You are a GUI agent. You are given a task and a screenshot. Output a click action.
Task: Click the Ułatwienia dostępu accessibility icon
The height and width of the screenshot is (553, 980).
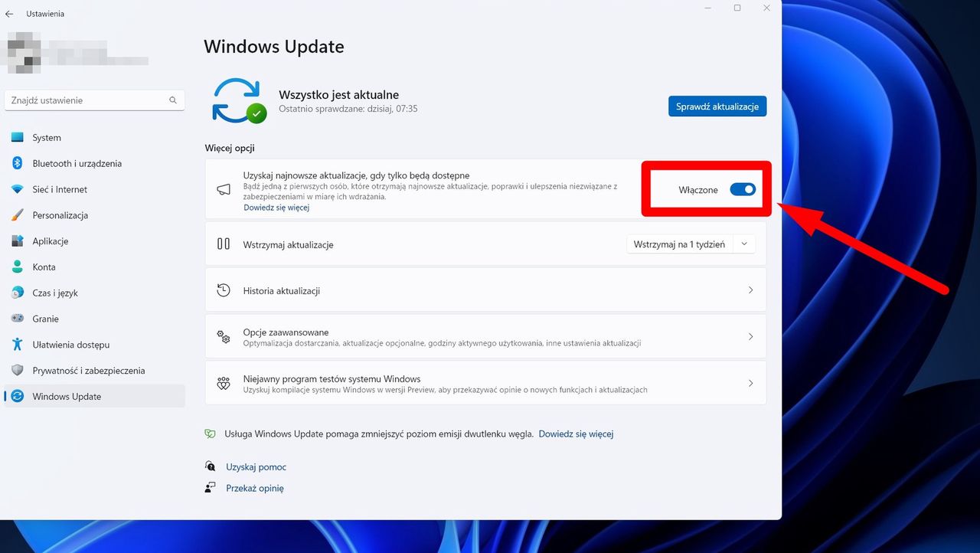[18, 345]
